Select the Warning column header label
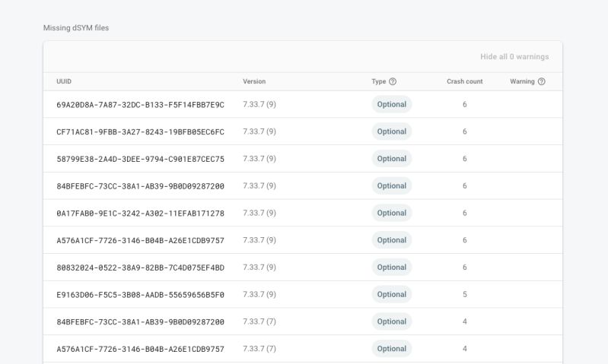Image resolution: width=608 pixels, height=364 pixels. click(x=522, y=81)
